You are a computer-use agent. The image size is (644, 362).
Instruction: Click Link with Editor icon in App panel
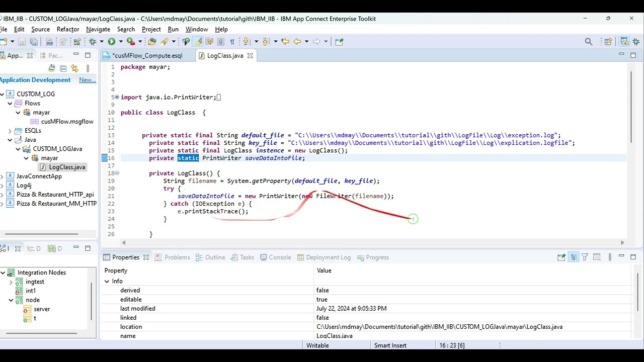click(x=74, y=68)
